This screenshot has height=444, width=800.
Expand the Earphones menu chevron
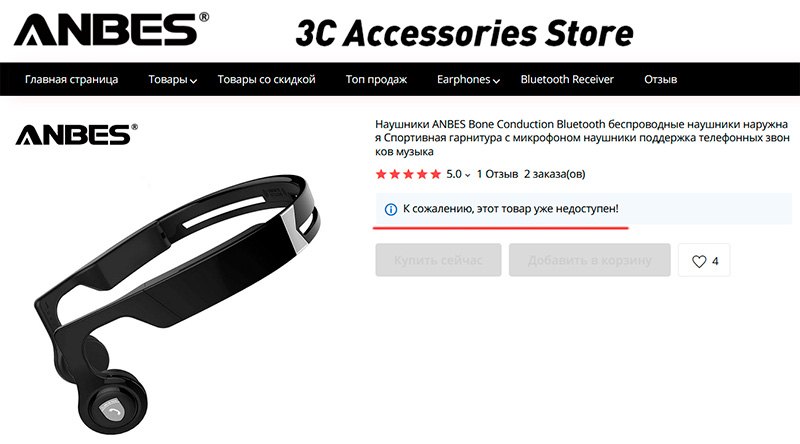(x=496, y=81)
